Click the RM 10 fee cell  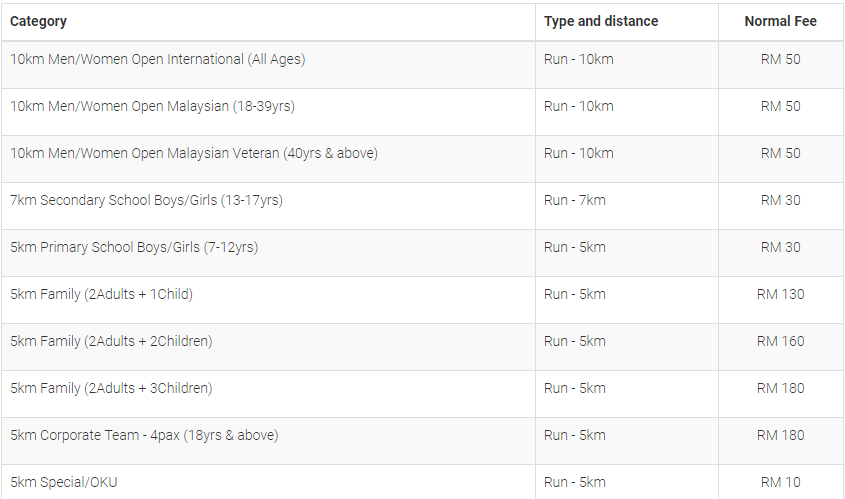click(780, 482)
